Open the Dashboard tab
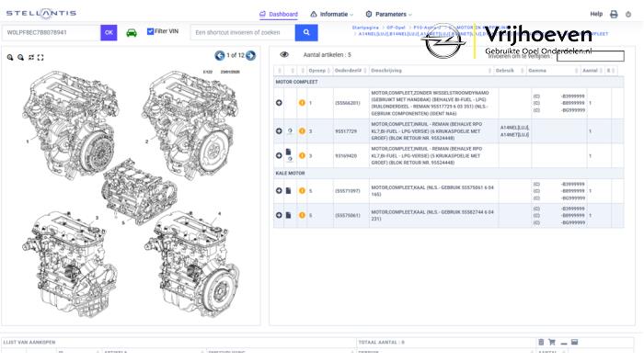The height and width of the screenshot is (362, 644). (279, 15)
